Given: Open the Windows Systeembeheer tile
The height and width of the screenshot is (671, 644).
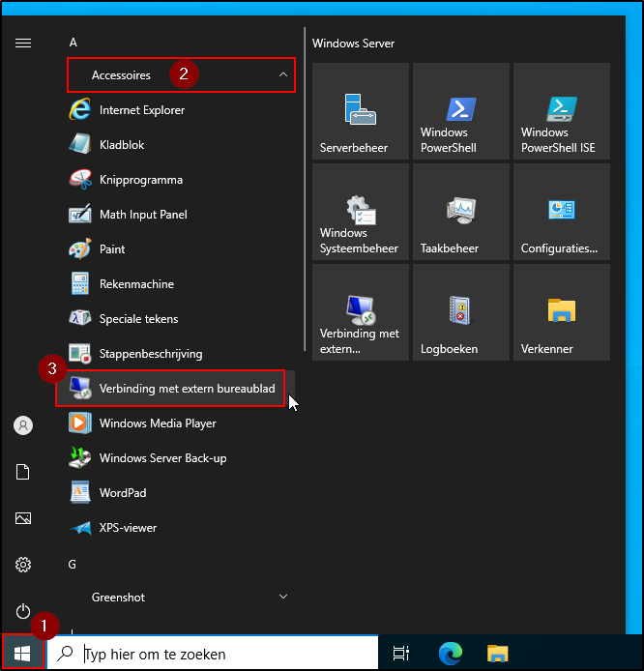Looking at the screenshot, I should (361, 213).
